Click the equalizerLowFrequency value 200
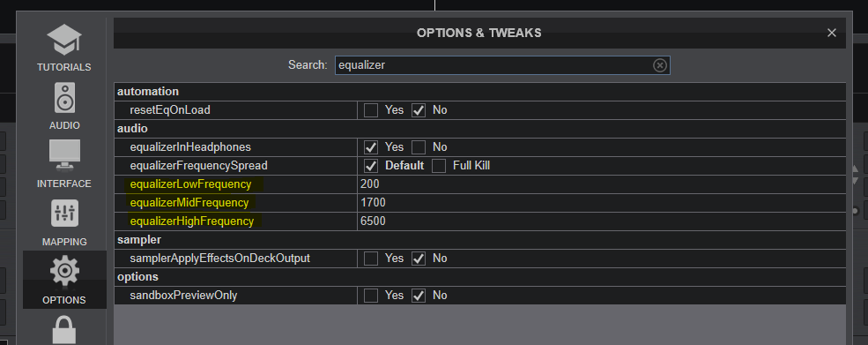Viewport: 868px width, 345px height. pos(370,184)
